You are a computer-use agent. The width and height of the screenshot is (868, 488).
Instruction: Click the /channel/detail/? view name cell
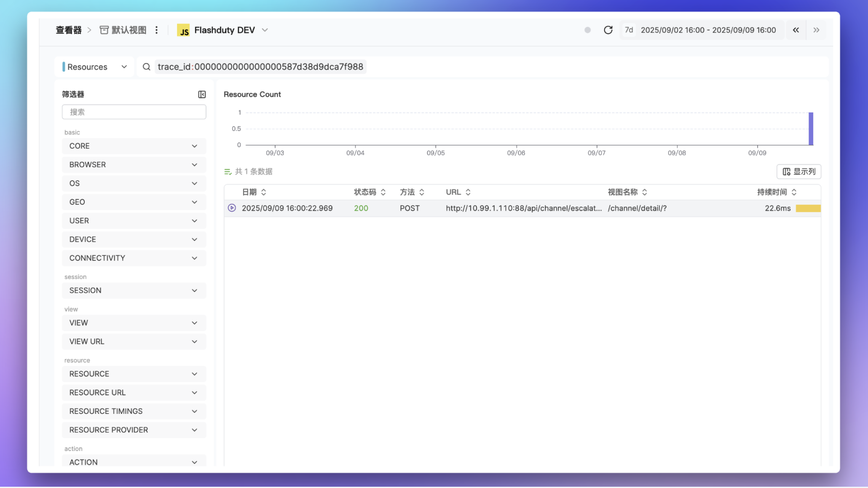637,208
